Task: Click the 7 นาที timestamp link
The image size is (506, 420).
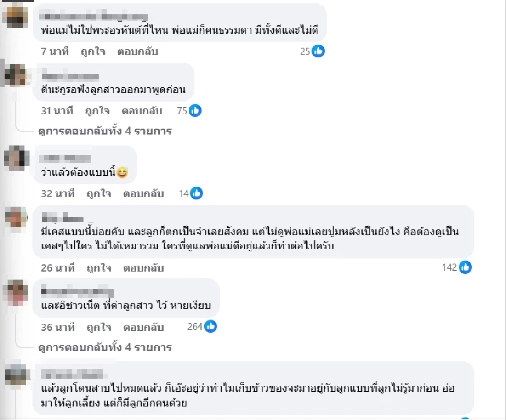Action: point(53,51)
